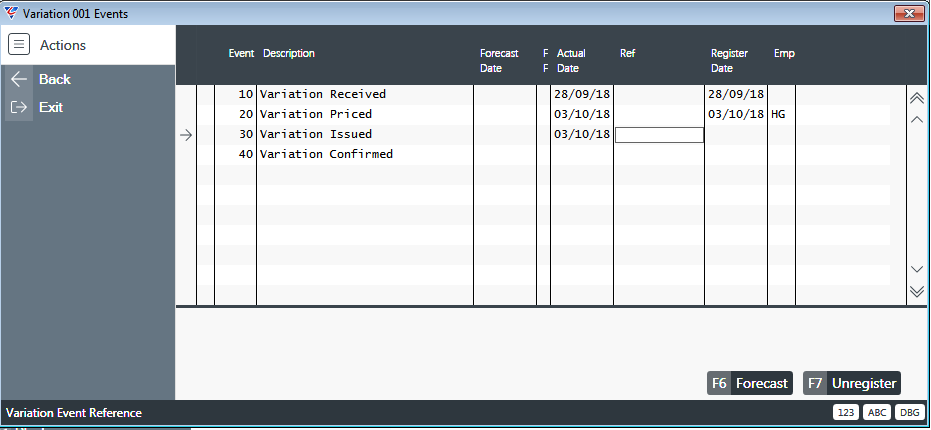The image size is (931, 430).
Task: Click actual date 03/10/18 for Variation Priced
Action: [x=582, y=114]
